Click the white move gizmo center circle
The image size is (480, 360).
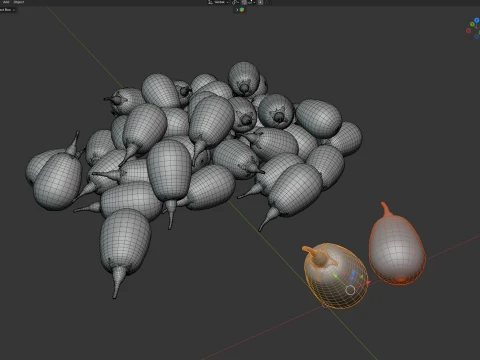(350, 290)
